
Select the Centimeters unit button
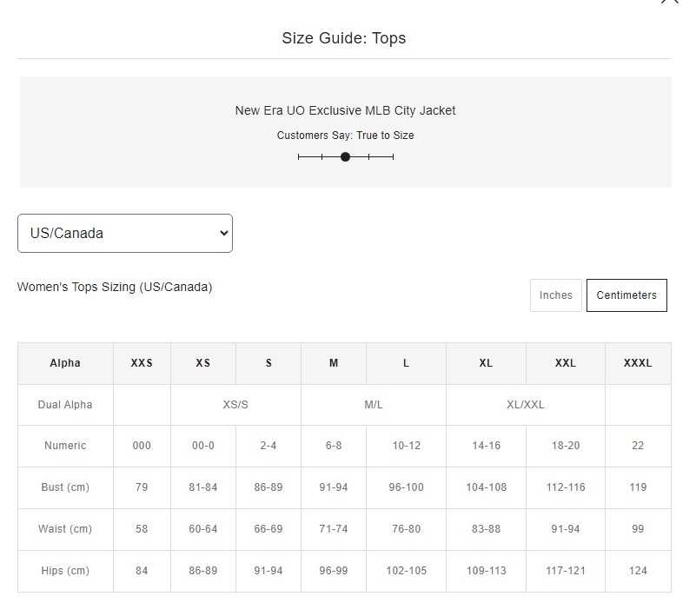626,295
